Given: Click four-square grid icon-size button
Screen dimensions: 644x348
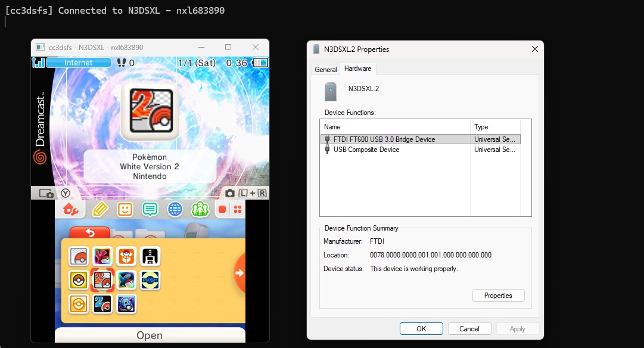Looking at the screenshot, I should click(x=237, y=210).
